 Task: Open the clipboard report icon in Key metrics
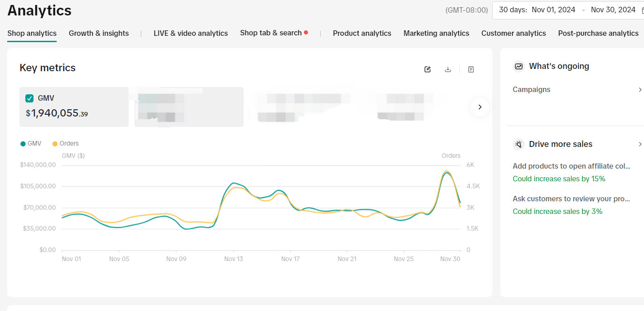tap(471, 69)
